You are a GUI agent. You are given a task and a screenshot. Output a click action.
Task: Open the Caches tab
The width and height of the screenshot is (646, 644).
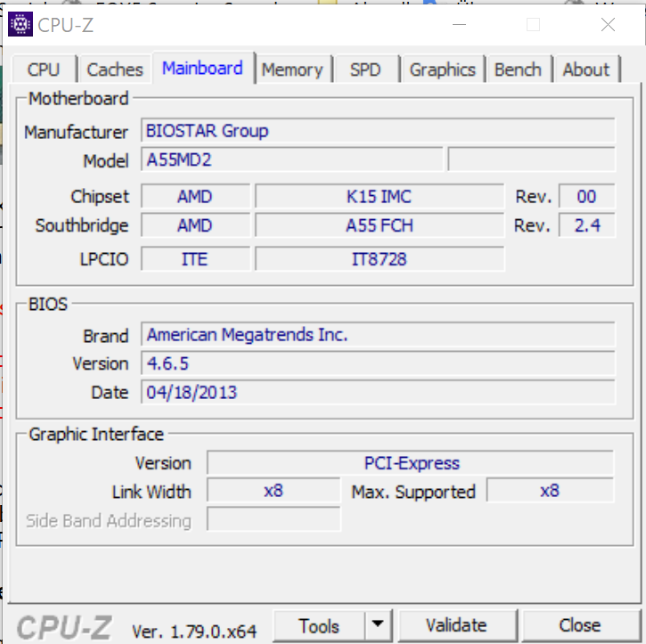point(115,69)
